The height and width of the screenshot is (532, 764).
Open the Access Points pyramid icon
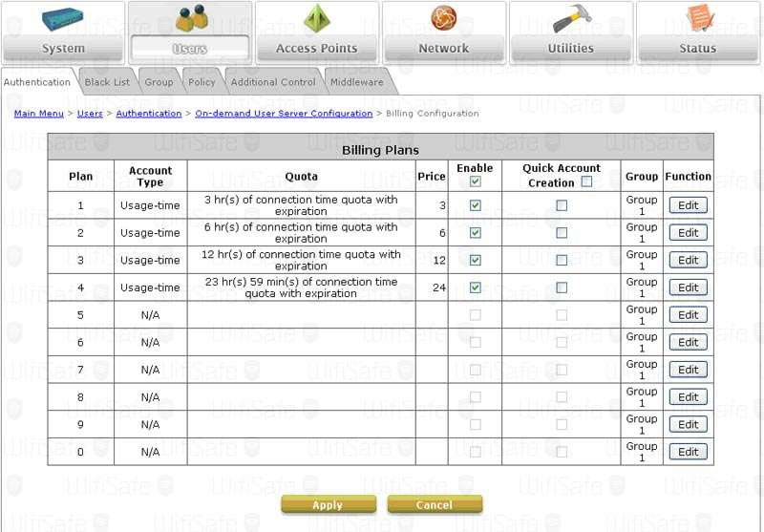coord(317,18)
